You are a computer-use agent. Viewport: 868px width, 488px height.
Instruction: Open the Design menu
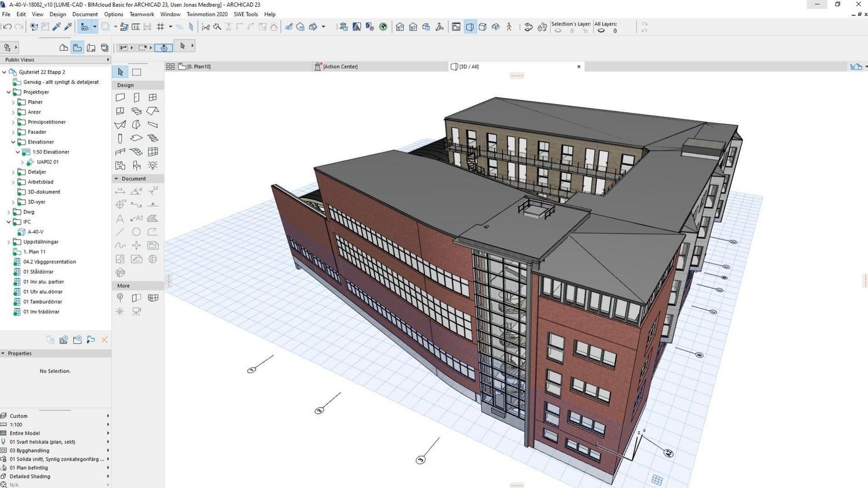57,14
